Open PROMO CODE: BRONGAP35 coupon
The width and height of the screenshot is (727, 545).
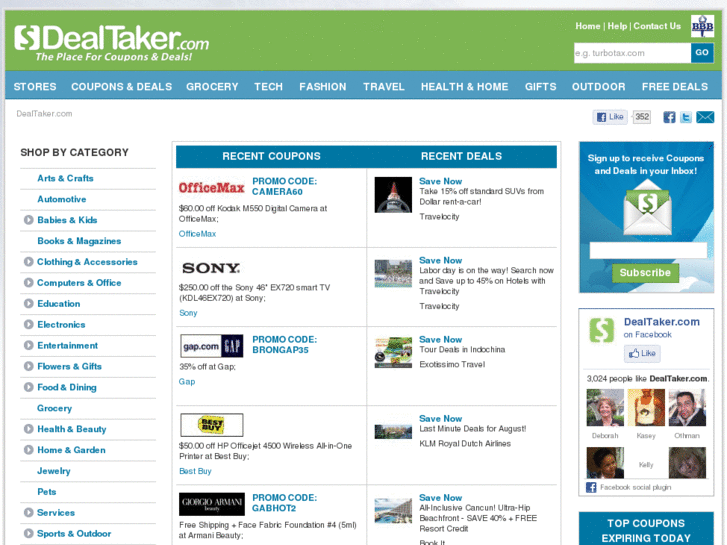285,345
